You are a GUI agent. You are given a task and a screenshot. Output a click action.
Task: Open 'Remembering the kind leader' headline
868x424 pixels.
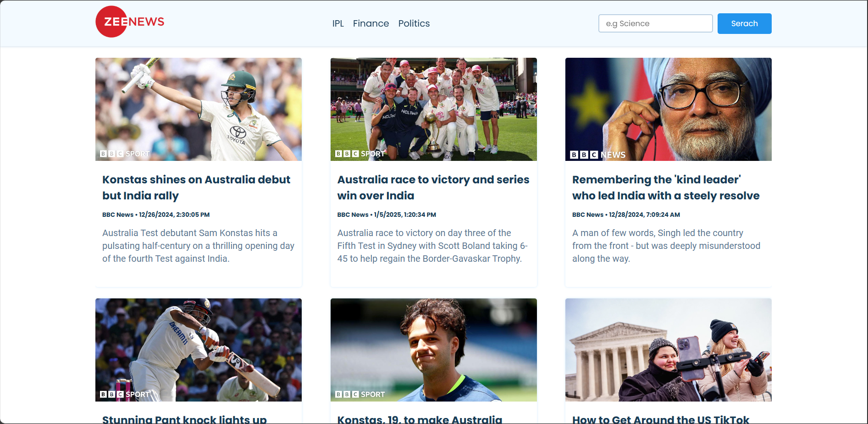[x=666, y=187]
